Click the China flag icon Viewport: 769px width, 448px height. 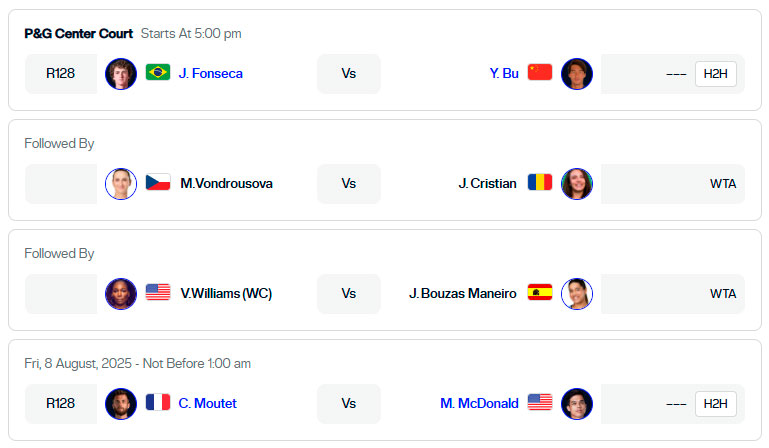click(540, 72)
